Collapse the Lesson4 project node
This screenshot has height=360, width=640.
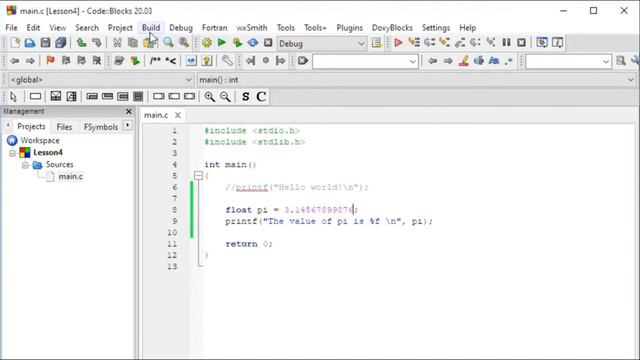point(13,153)
